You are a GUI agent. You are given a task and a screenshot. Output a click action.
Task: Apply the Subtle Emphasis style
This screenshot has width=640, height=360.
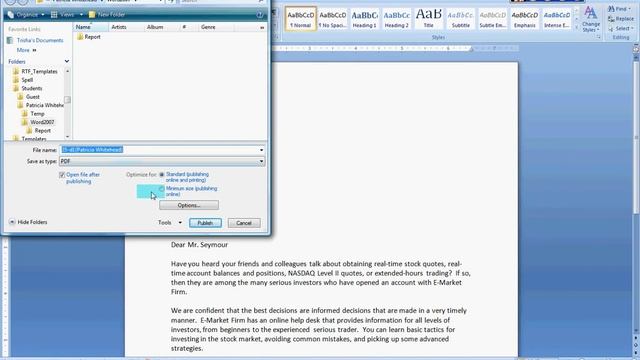coord(493,19)
